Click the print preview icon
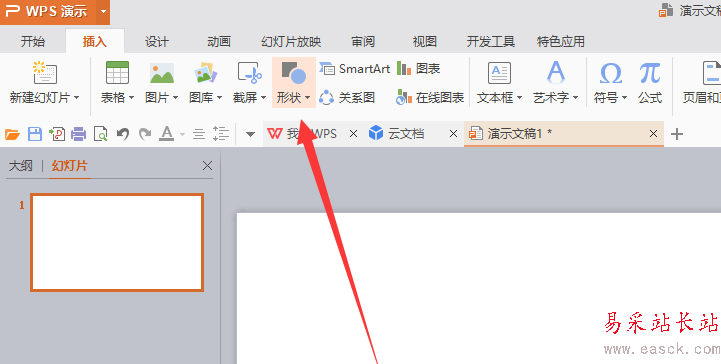The height and width of the screenshot is (364, 721). tap(101, 134)
